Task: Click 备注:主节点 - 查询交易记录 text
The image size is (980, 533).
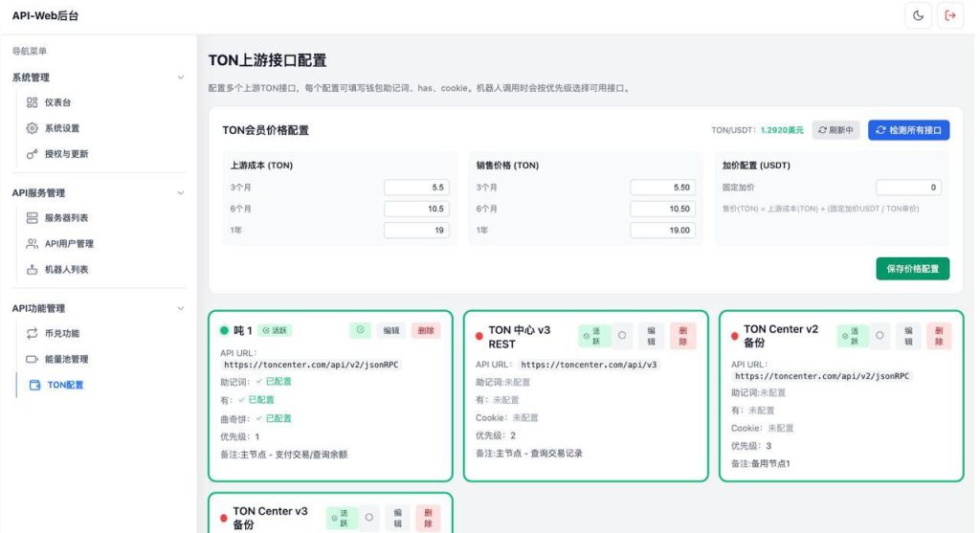Action: pos(528,453)
